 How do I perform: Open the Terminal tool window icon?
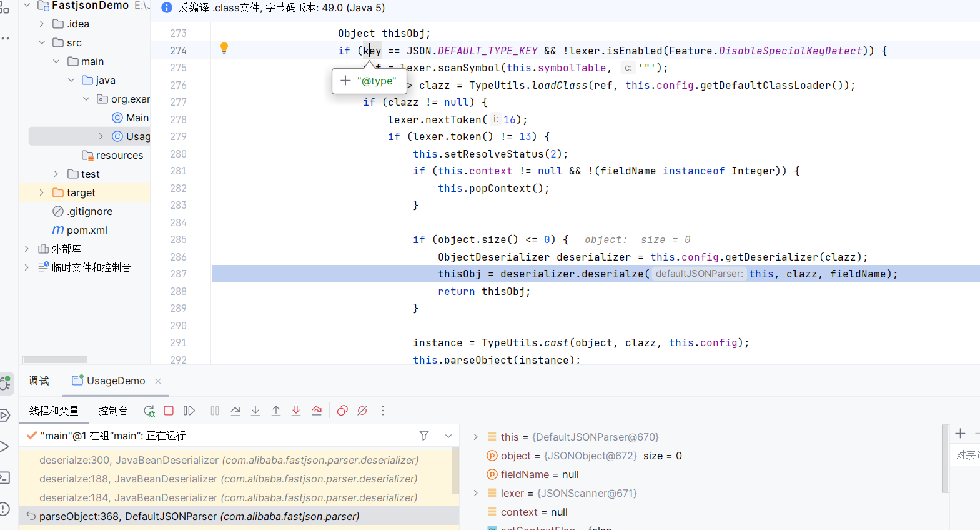4,478
